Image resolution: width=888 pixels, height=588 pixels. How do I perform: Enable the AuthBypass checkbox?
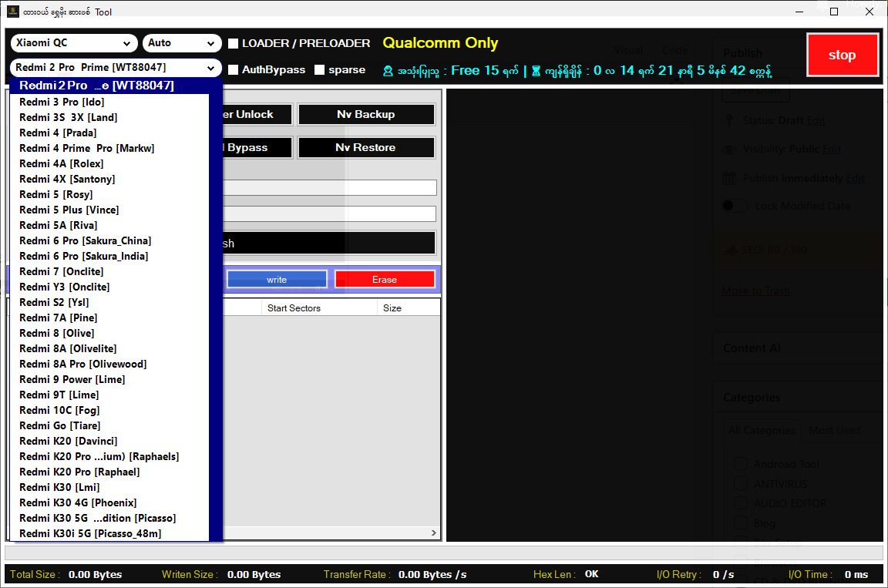tap(233, 69)
